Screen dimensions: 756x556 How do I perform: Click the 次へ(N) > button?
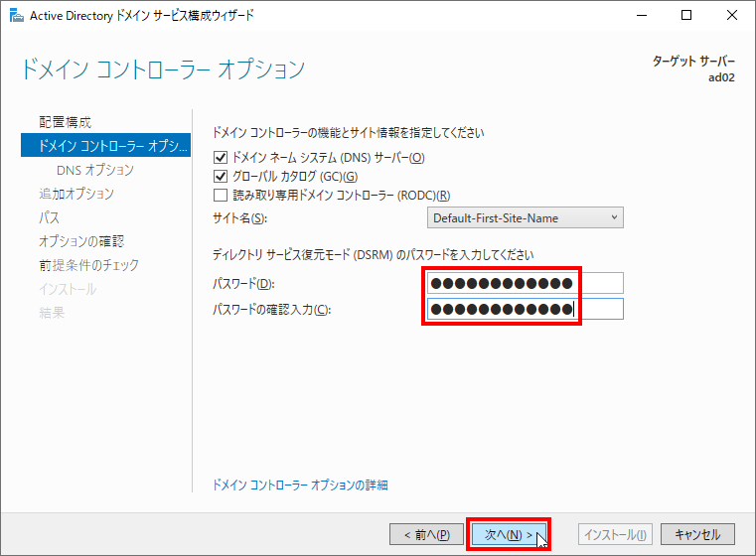pyautogui.click(x=509, y=535)
